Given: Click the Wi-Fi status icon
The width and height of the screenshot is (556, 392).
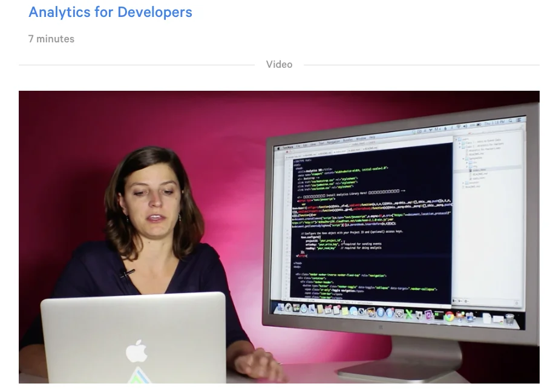Looking at the screenshot, I should point(458,125).
